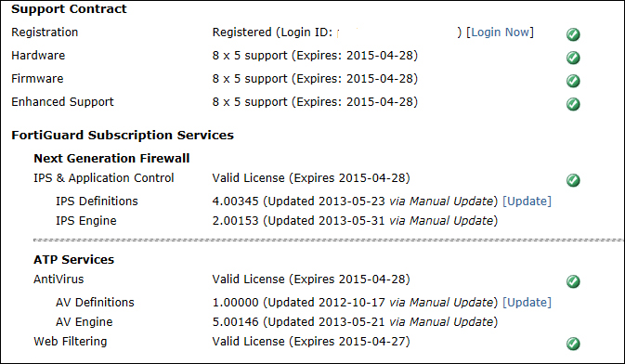Click the IPS Definitions version 4.00345 text
Viewport: 625px width, 364px height.
235,201
